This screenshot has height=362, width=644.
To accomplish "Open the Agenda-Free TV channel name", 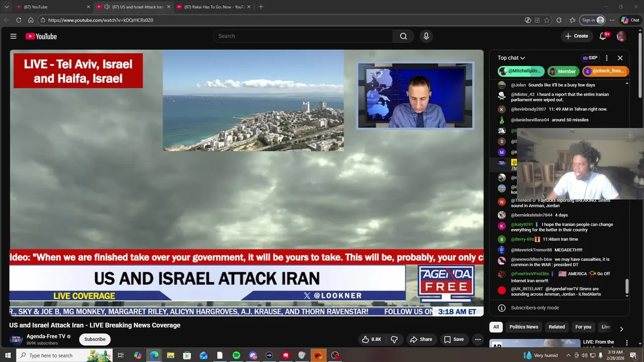I will (46, 336).
